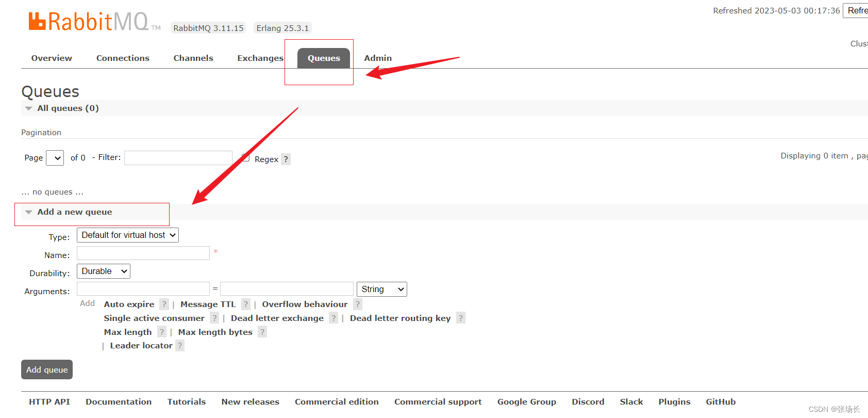This screenshot has width=868, height=418.
Task: Click the RabbitMQ 3.11.15 version label
Action: coord(208,28)
